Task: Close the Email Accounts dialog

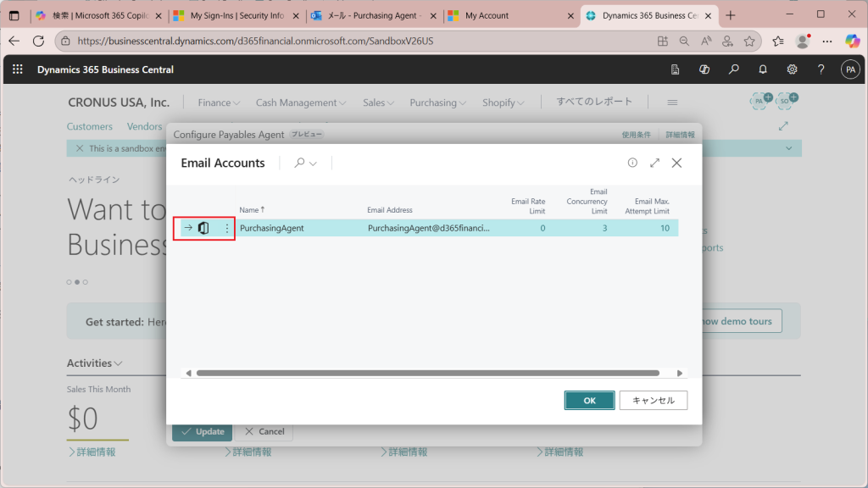Action: pyautogui.click(x=676, y=163)
